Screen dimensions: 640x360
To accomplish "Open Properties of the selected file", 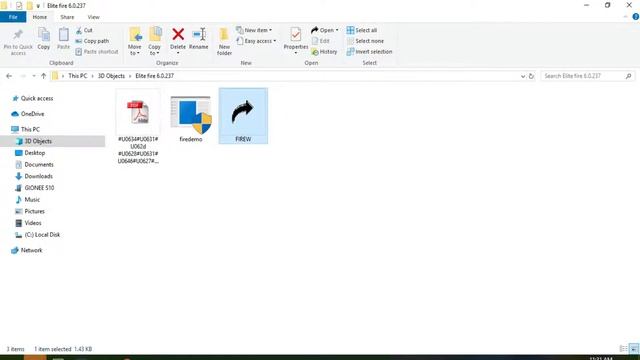I will click(296, 41).
